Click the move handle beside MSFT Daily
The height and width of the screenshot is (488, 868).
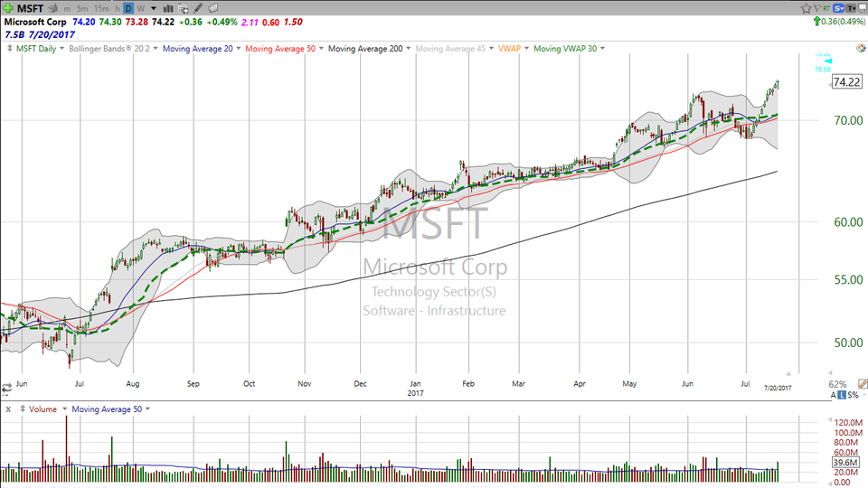pyautogui.click(x=9, y=48)
